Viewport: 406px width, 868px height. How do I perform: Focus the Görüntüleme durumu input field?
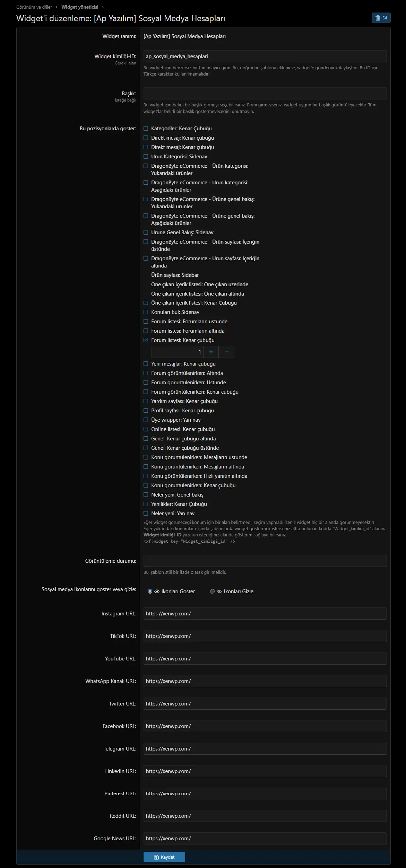click(x=265, y=561)
